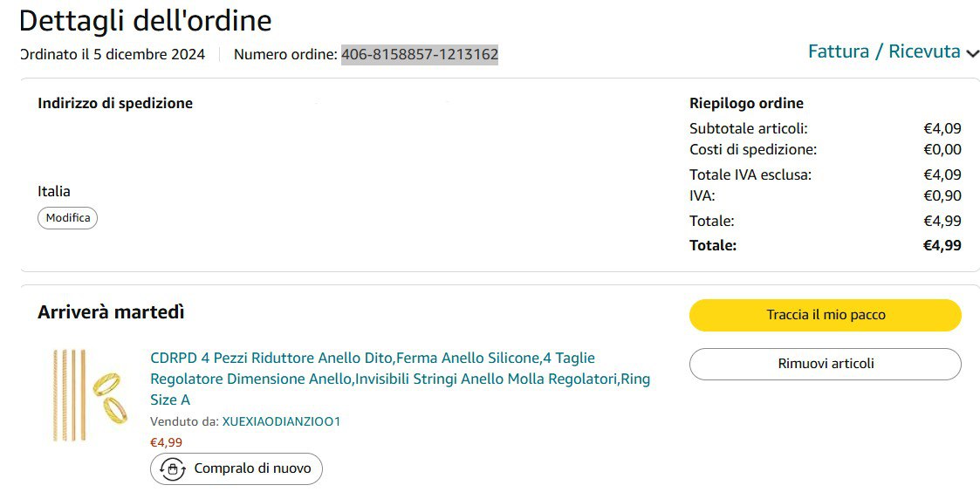Open the Fattura / Ricevuta dropdown
The width and height of the screenshot is (980, 492).
coord(883,51)
